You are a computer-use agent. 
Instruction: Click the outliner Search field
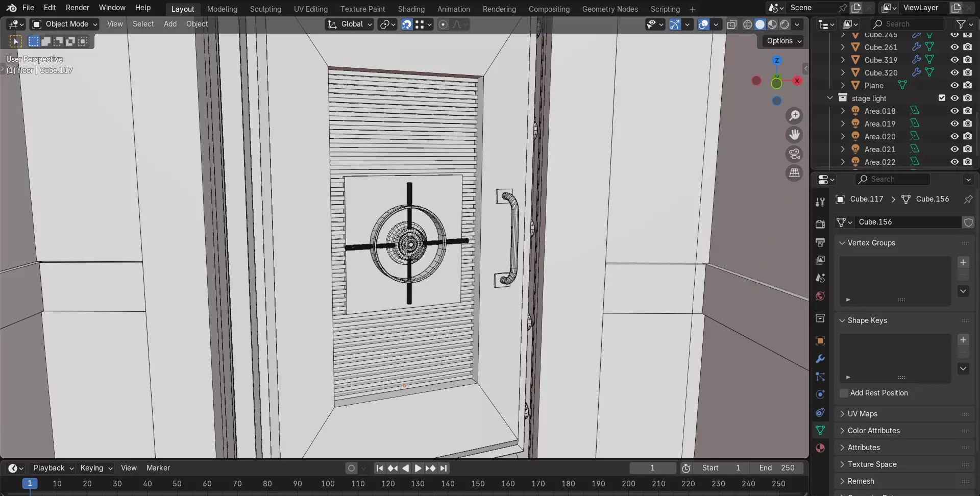point(907,24)
